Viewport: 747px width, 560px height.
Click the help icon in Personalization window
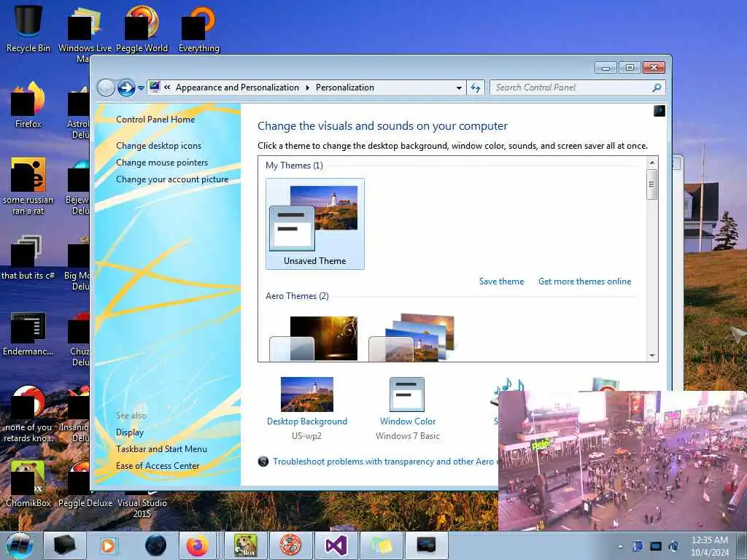point(659,111)
